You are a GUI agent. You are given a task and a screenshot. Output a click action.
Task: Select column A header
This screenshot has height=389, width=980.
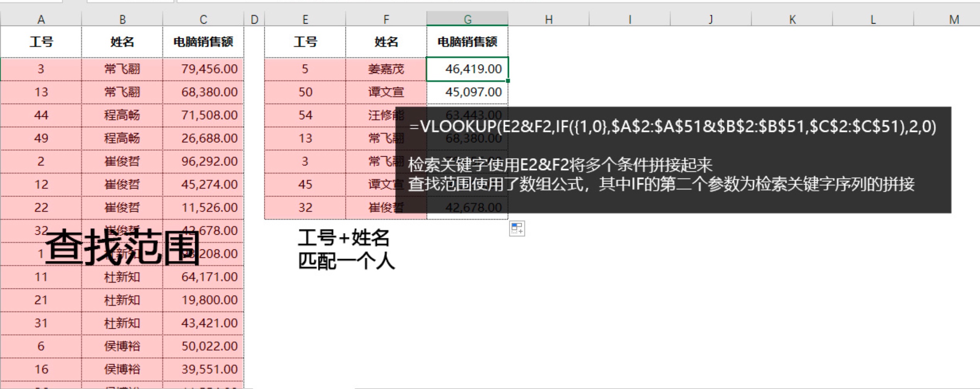coord(41,19)
